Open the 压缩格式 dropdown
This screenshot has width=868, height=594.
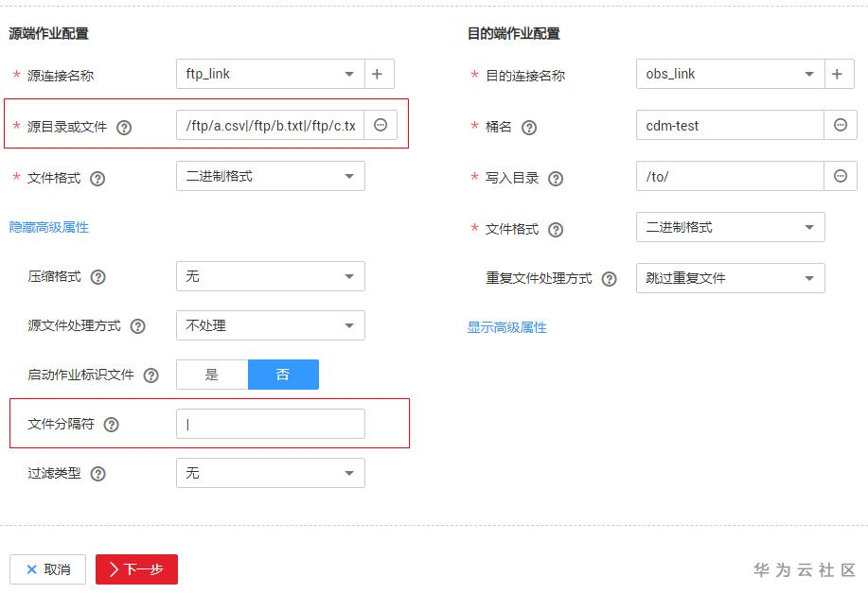(271, 276)
